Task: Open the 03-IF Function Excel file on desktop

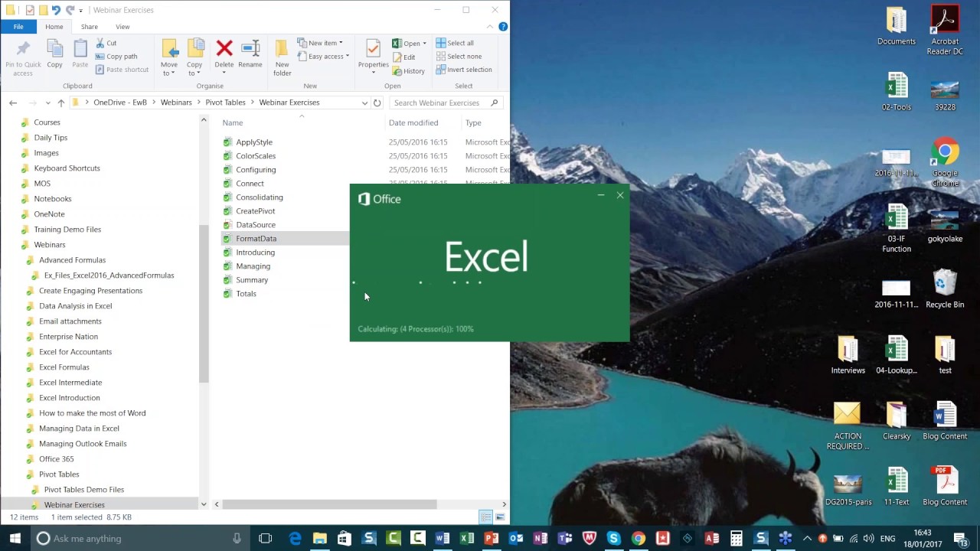Action: point(896,227)
